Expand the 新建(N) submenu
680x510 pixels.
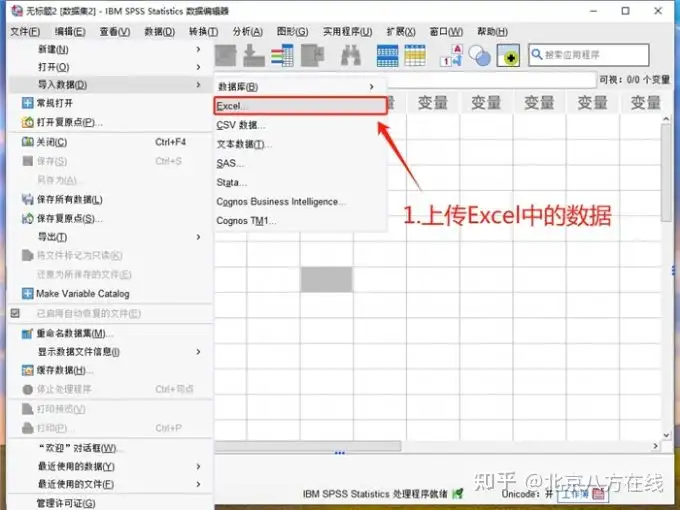pyautogui.click(x=198, y=49)
